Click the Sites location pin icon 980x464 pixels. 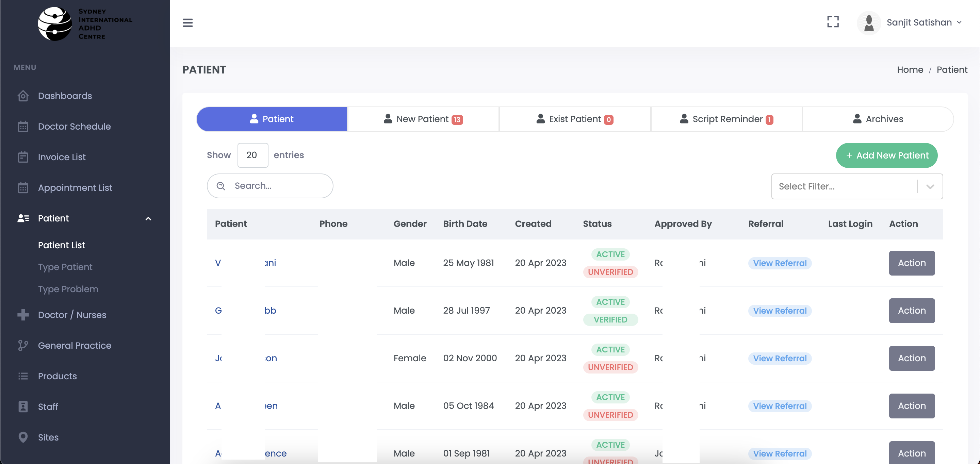click(x=23, y=437)
